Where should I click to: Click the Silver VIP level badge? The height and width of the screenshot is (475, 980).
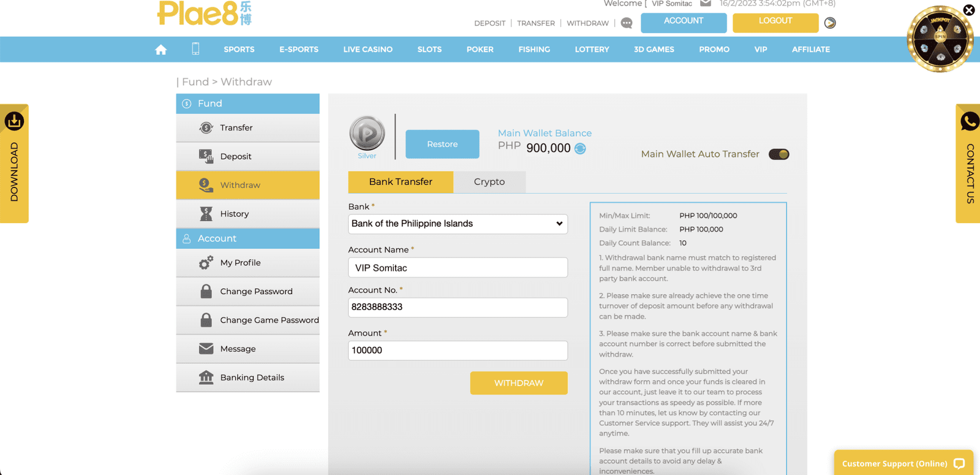pos(367,133)
